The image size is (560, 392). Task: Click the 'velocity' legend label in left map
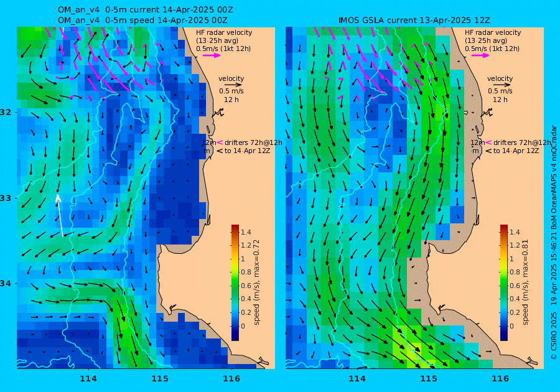231,78
